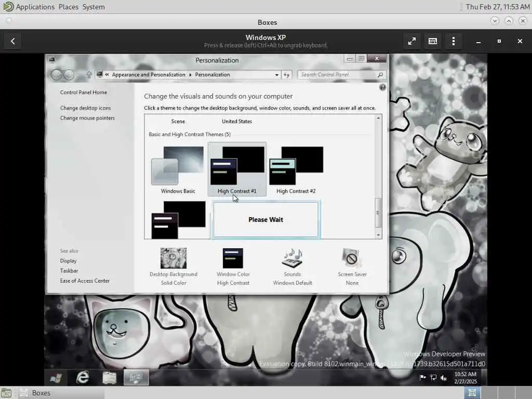Image resolution: width=532 pixels, height=399 pixels.
Task: Open Control Panel Home link
Action: click(84, 92)
